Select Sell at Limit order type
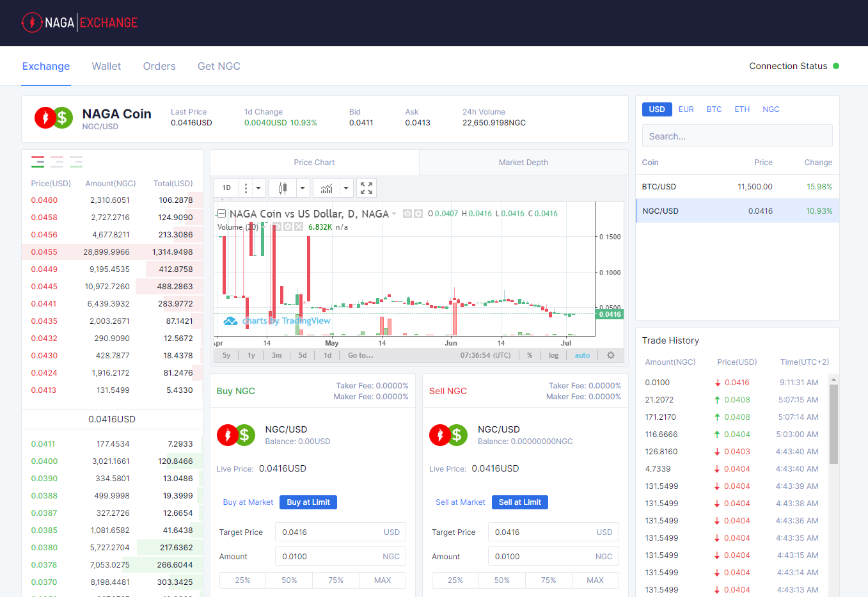The height and width of the screenshot is (597, 868). 520,502
